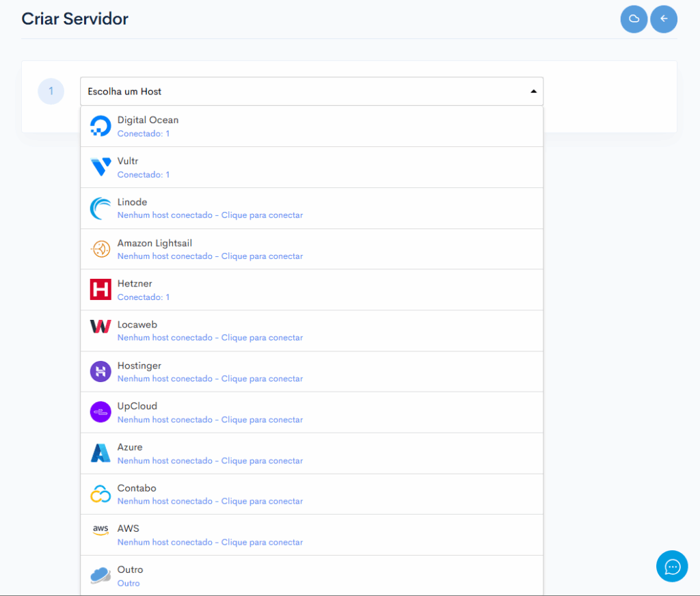
Task: Click the Linode logo icon
Action: (100, 208)
